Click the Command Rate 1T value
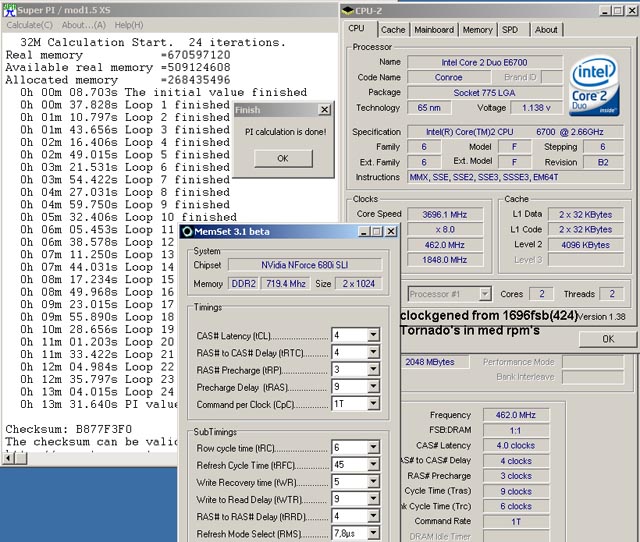The height and width of the screenshot is (542, 640). [516, 522]
